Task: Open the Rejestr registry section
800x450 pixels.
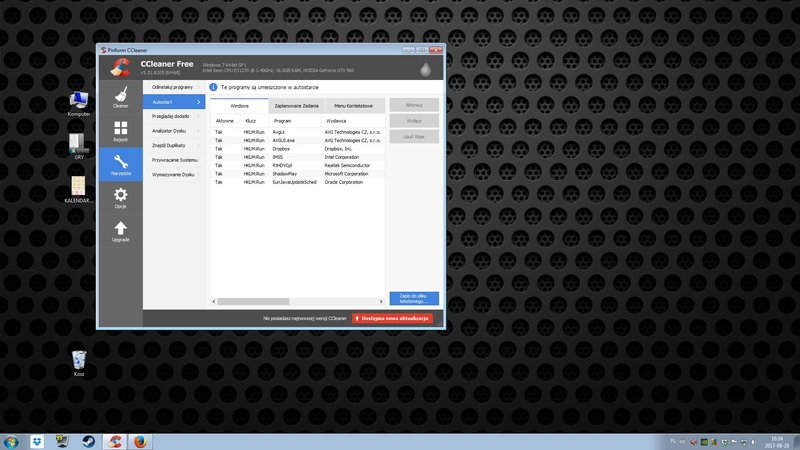Action: 120,131
